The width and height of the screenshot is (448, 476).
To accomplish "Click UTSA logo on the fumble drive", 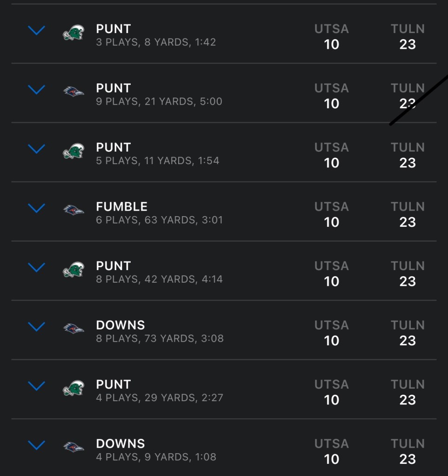I will click(74, 210).
